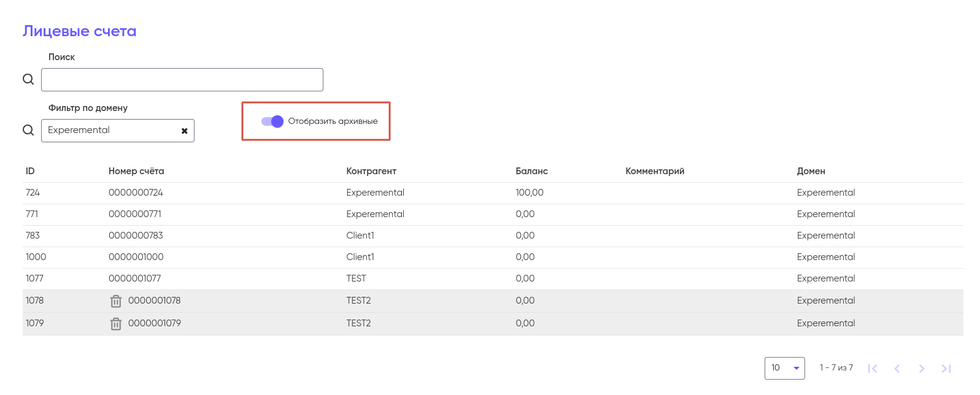
Task: Click the Номер счёта column header
Action: coord(136,171)
